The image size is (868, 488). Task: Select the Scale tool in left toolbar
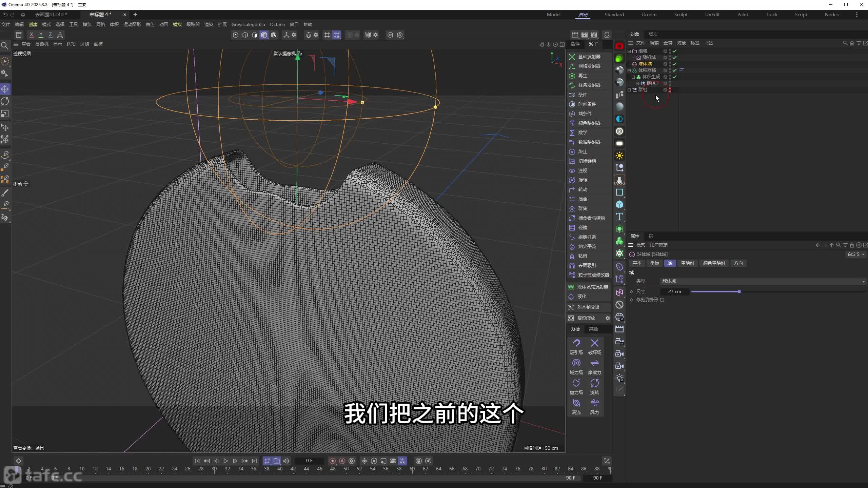point(5,114)
